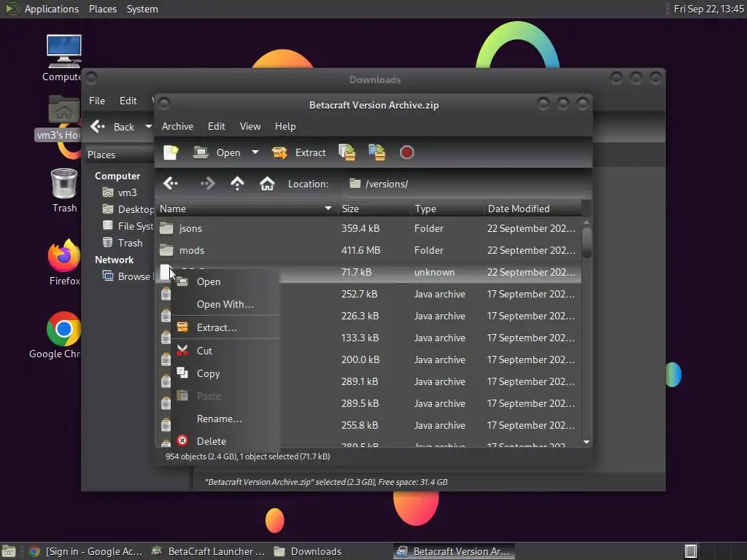Click the Google Chrome desktop icon
747x560 pixels.
(x=56, y=335)
